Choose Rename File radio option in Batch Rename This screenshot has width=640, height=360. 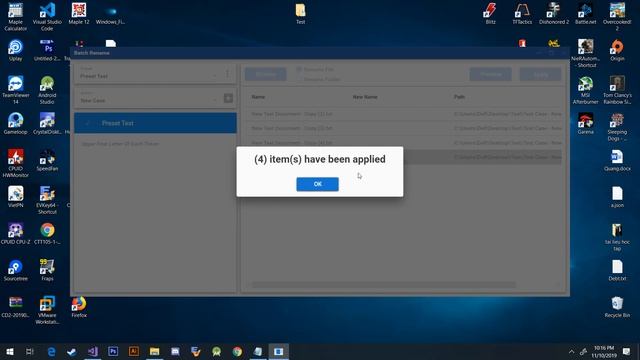tap(315, 69)
